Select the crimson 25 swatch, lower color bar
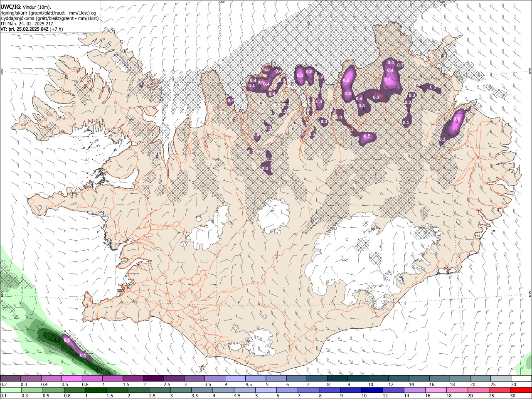This screenshot has height=399, width=532. click(x=499, y=390)
